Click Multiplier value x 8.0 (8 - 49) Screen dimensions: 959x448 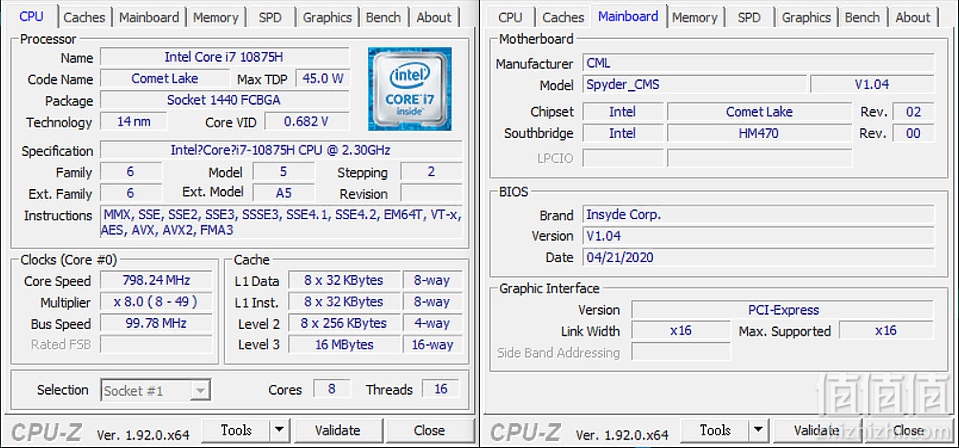[x=156, y=302]
